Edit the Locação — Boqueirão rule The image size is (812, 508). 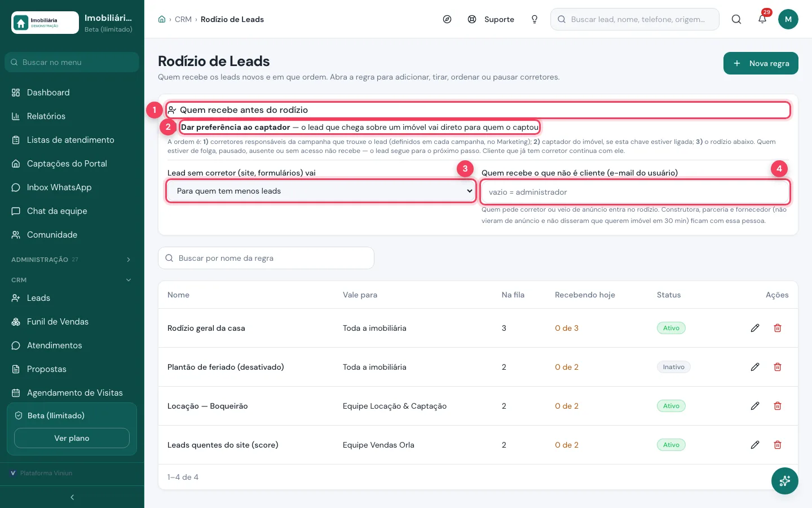pos(755,406)
